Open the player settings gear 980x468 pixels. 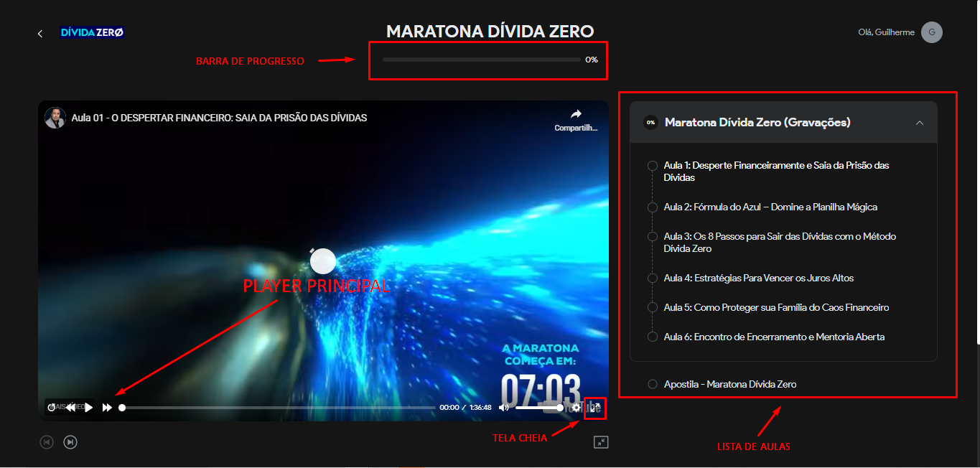tap(576, 408)
